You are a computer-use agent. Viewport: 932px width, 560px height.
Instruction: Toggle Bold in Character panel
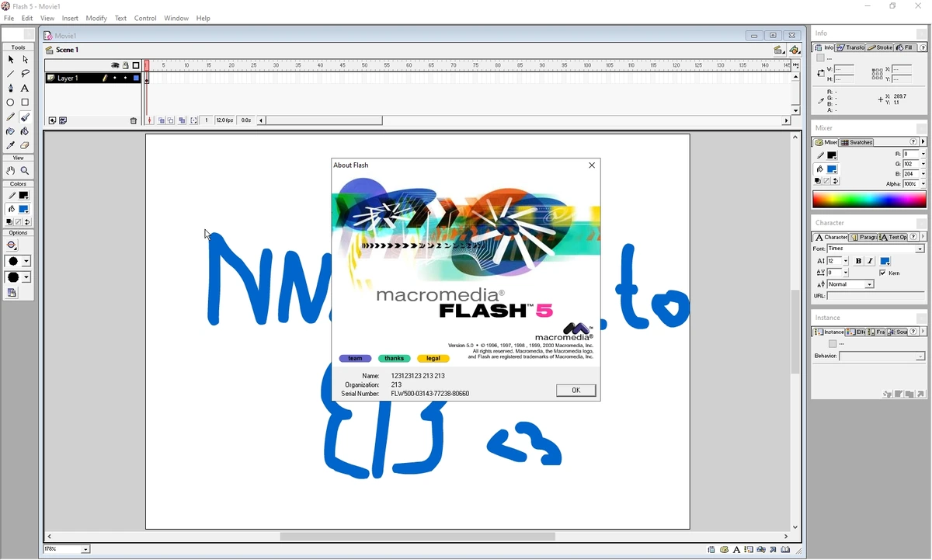[x=858, y=261]
